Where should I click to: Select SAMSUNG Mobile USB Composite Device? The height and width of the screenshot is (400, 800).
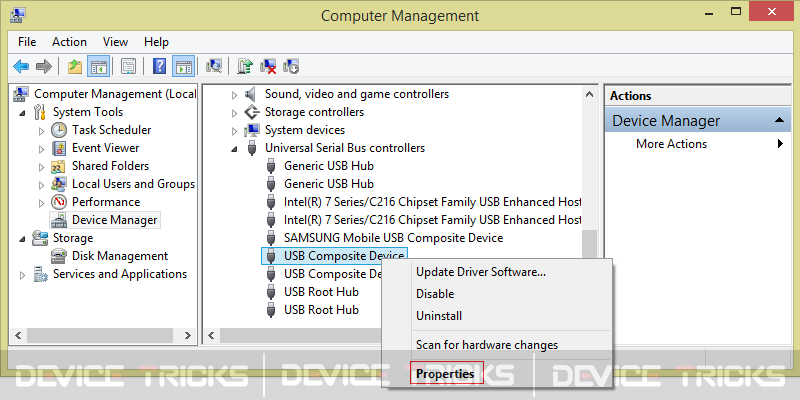[393, 238]
